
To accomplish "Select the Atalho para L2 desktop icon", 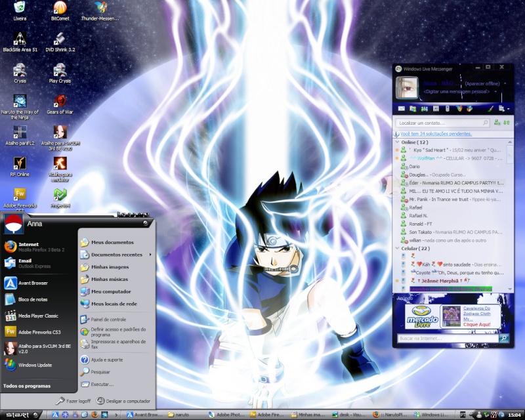I will tap(20, 135).
